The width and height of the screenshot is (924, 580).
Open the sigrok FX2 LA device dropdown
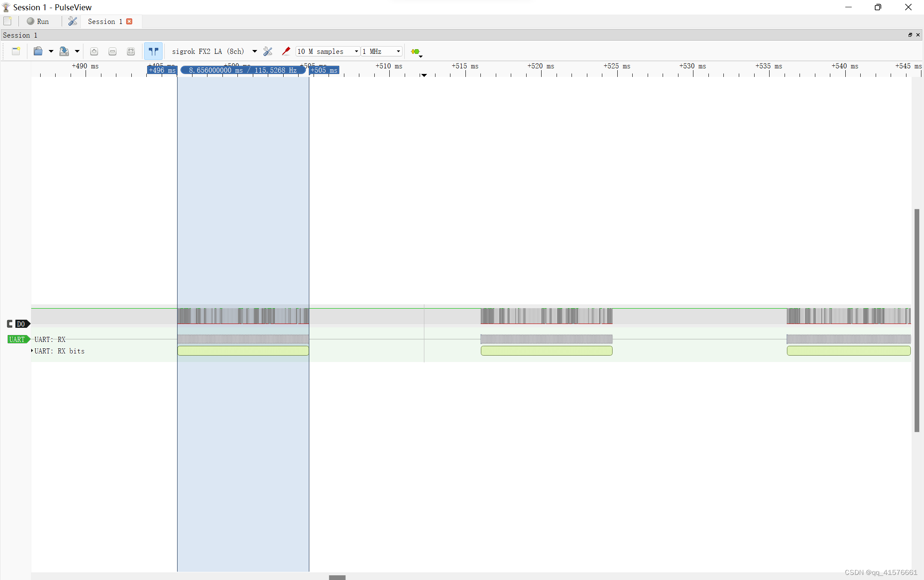coord(254,51)
